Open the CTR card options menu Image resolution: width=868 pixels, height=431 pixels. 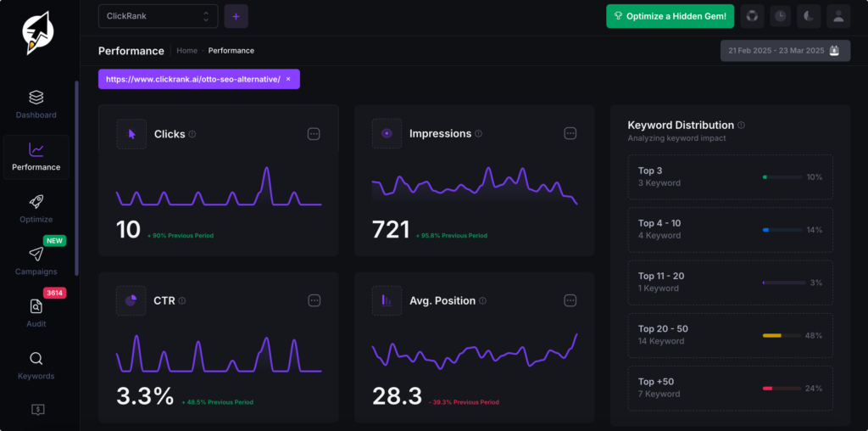[314, 300]
